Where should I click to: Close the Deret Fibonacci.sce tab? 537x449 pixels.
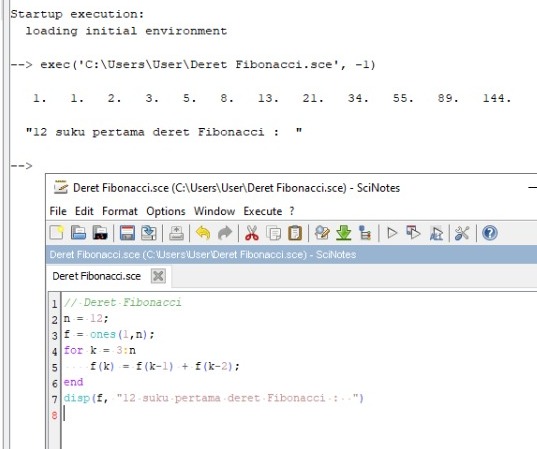click(158, 276)
